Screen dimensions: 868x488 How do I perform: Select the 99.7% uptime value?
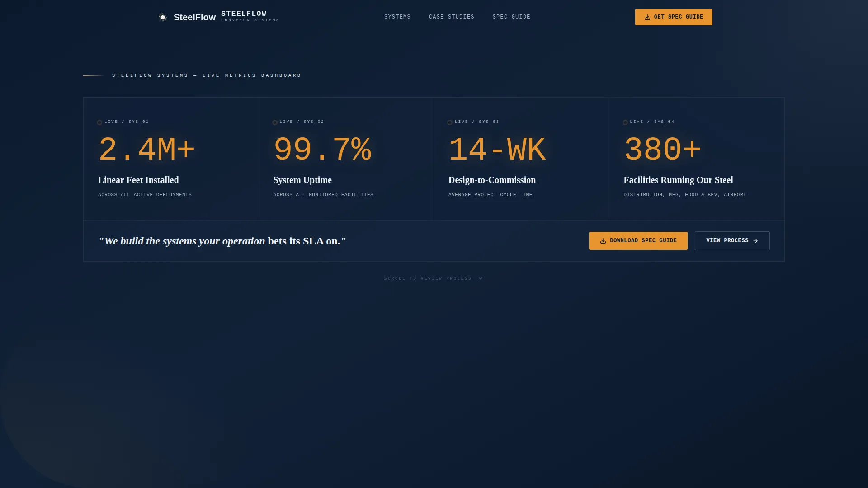pos(322,150)
